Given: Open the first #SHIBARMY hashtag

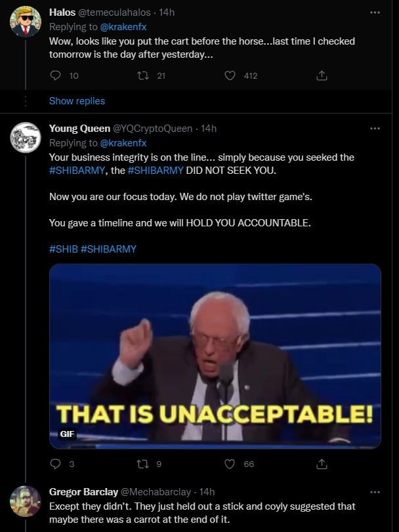Looking at the screenshot, I should point(76,171).
